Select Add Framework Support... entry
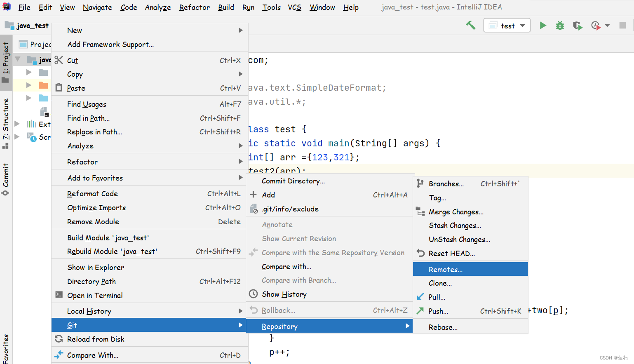This screenshot has height=364, width=634. 150,45
